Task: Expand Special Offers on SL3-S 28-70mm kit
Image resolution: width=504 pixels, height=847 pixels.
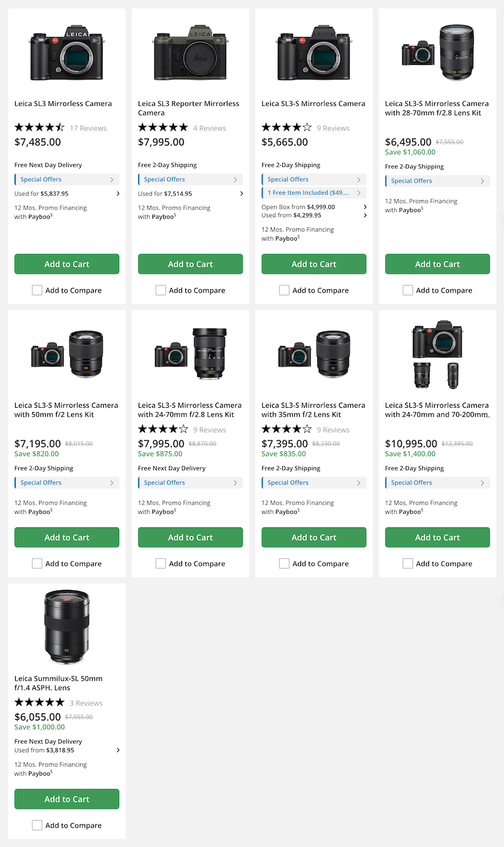Action: 437,181
